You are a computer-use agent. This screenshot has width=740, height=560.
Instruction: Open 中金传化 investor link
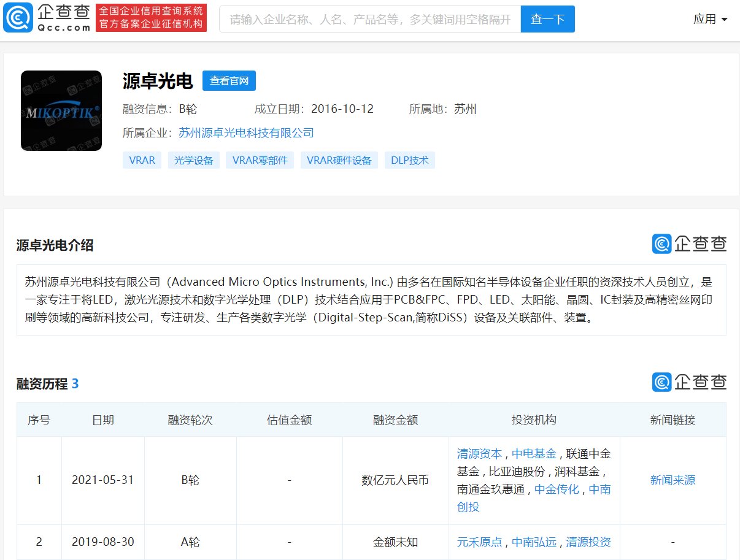click(x=557, y=489)
